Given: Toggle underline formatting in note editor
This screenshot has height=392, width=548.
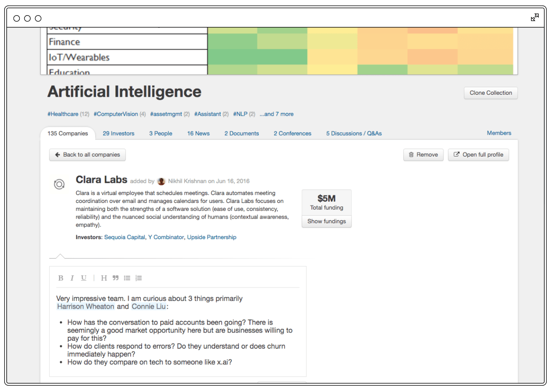Looking at the screenshot, I should tap(83, 278).
